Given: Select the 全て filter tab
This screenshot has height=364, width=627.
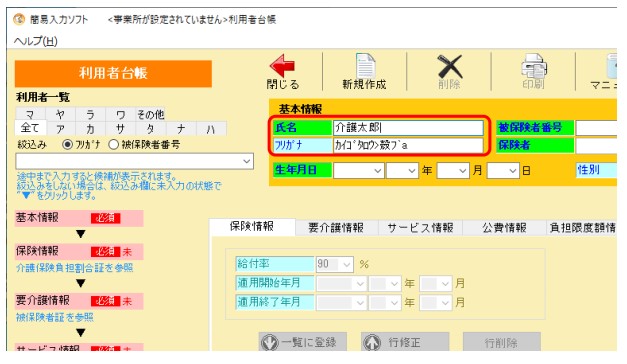Looking at the screenshot, I should pyautogui.click(x=30, y=128).
